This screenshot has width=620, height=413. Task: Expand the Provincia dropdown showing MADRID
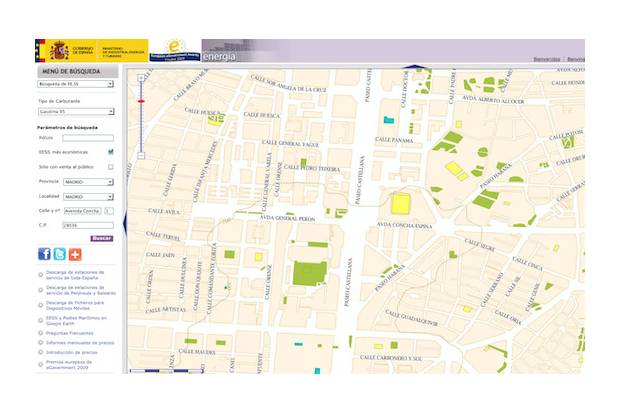tap(88, 182)
